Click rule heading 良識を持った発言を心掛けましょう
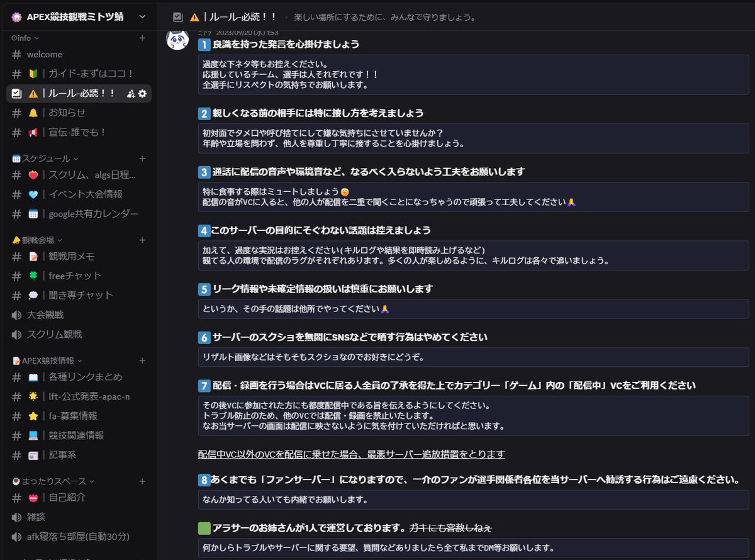Screen dimensions: 755x560 [x=286, y=44]
